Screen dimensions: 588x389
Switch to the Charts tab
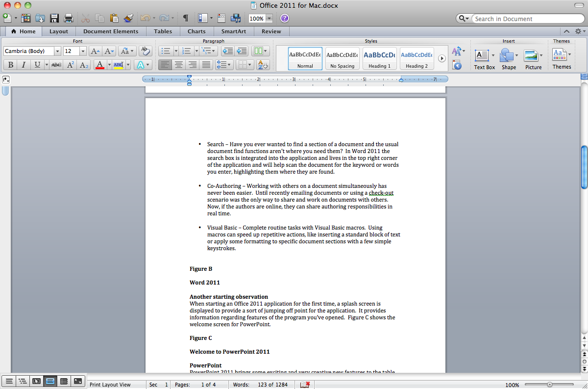coord(196,31)
